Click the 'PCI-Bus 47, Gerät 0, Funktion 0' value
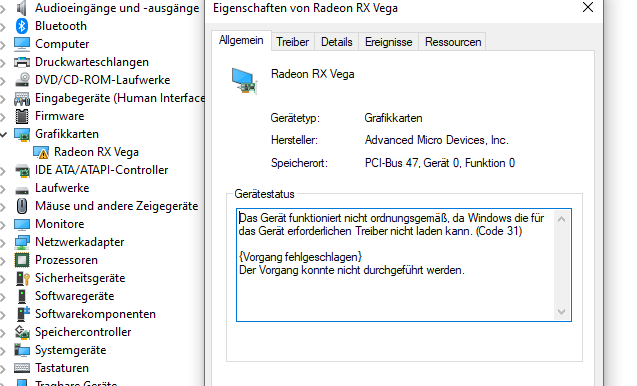The height and width of the screenshot is (386, 637). coord(440,163)
